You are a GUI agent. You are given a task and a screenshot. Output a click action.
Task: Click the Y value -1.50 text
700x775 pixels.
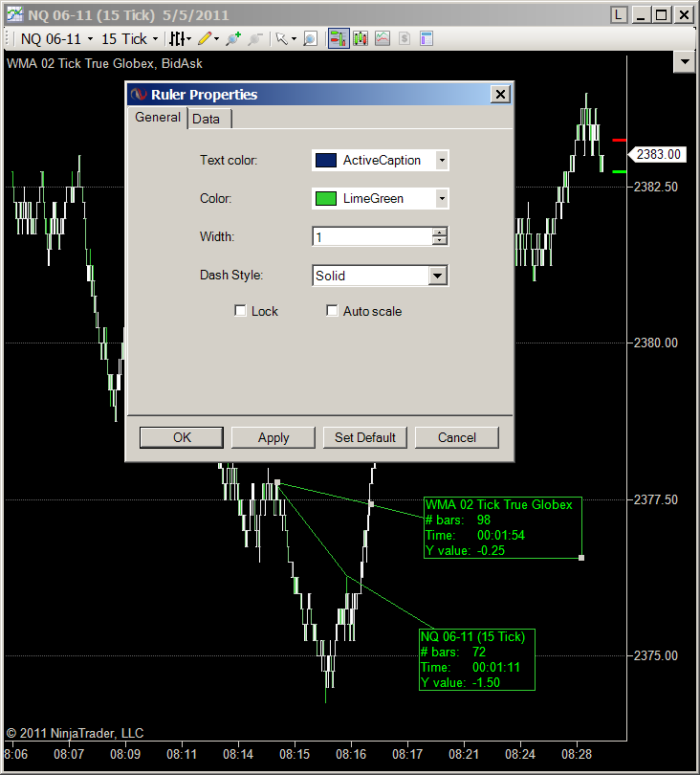pyautogui.click(x=460, y=682)
